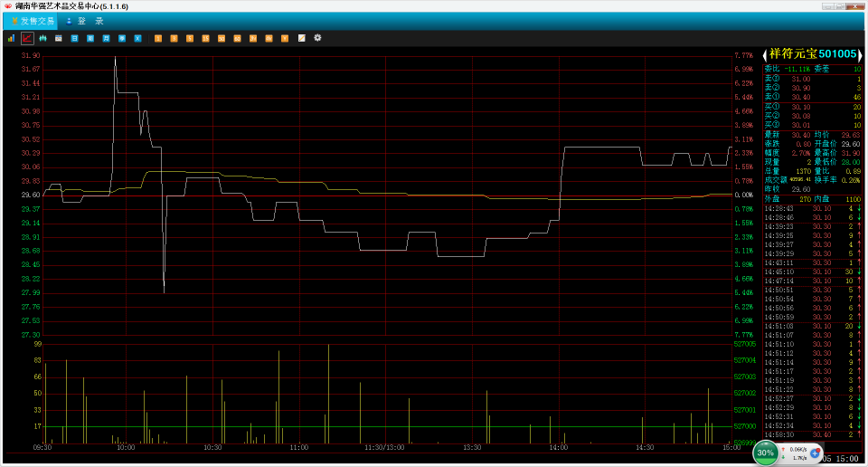Click the 最低价 28.00 value
The width and height of the screenshot is (868, 467).
click(851, 162)
